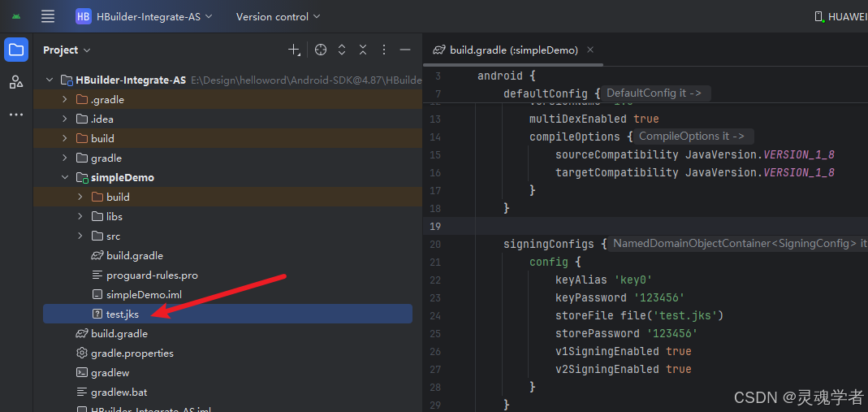This screenshot has width=868, height=412.
Task: Open the Structure tool window icon
Action: click(x=16, y=83)
